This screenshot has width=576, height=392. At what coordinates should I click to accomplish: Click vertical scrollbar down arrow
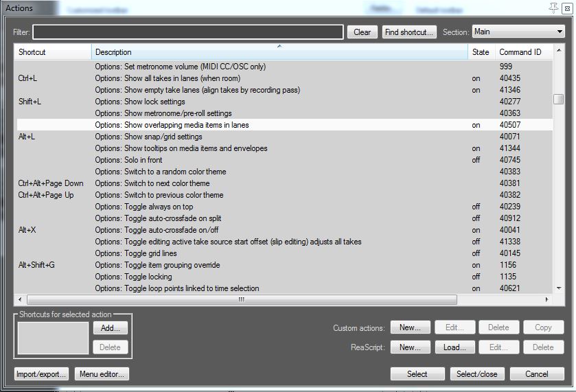pos(559,288)
